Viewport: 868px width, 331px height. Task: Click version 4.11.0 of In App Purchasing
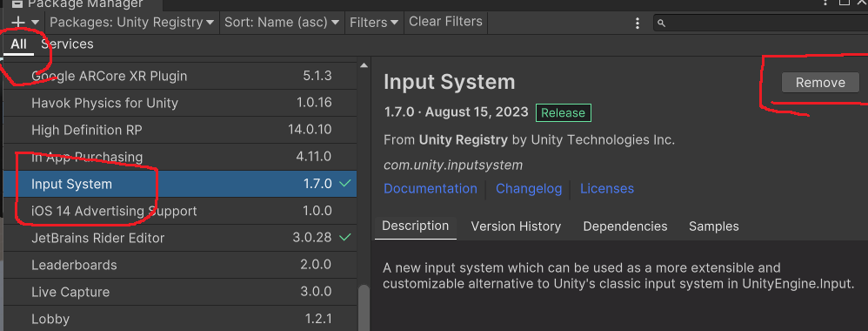(313, 156)
